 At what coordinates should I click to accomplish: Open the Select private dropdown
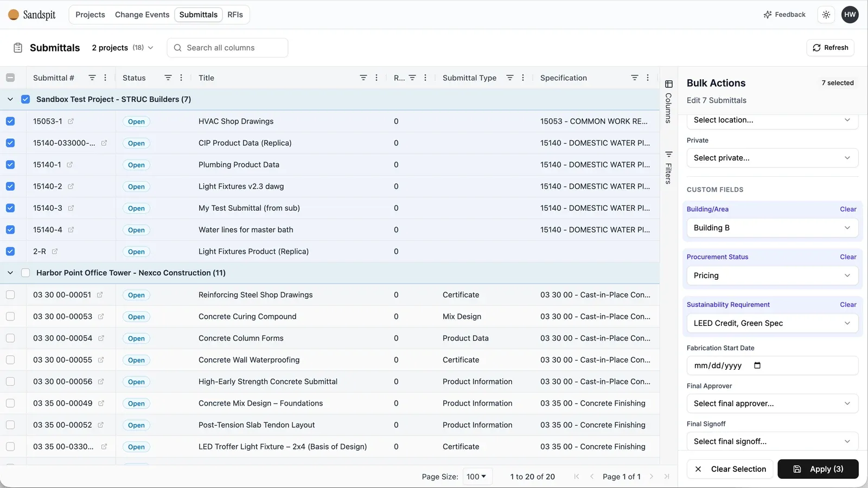pyautogui.click(x=773, y=158)
